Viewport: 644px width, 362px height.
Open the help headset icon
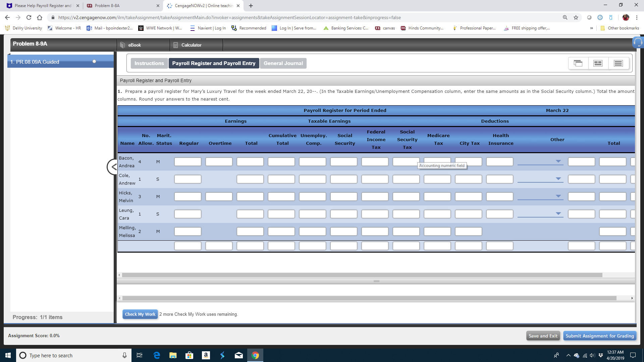click(x=638, y=43)
